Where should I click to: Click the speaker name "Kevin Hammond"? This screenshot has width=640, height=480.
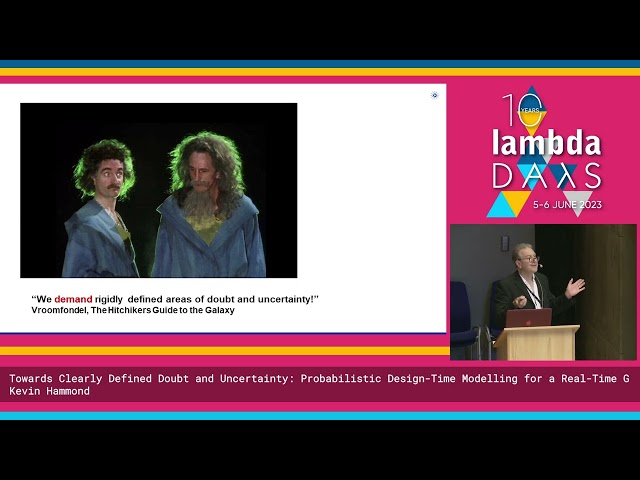point(49,391)
